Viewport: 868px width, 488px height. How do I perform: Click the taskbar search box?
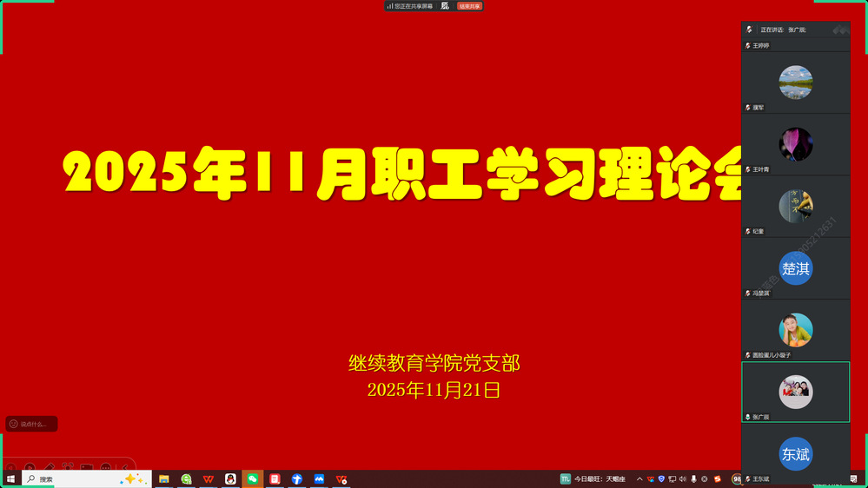pos(70,478)
